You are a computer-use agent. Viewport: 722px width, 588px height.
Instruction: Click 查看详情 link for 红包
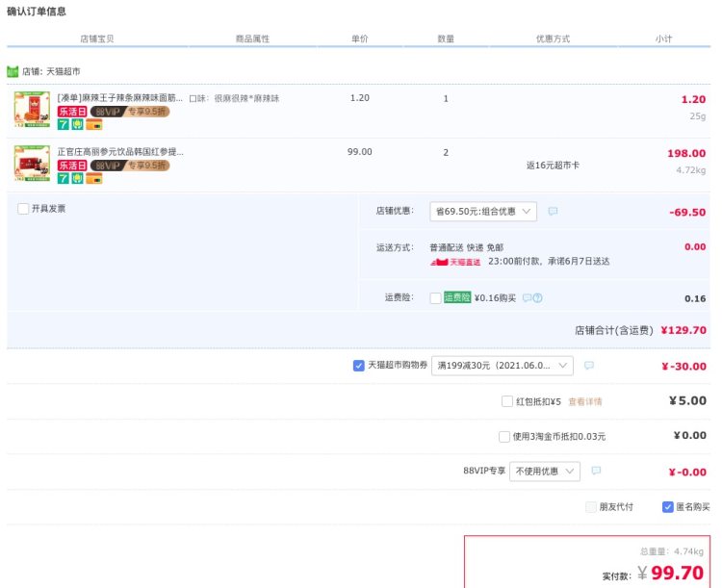(584, 401)
